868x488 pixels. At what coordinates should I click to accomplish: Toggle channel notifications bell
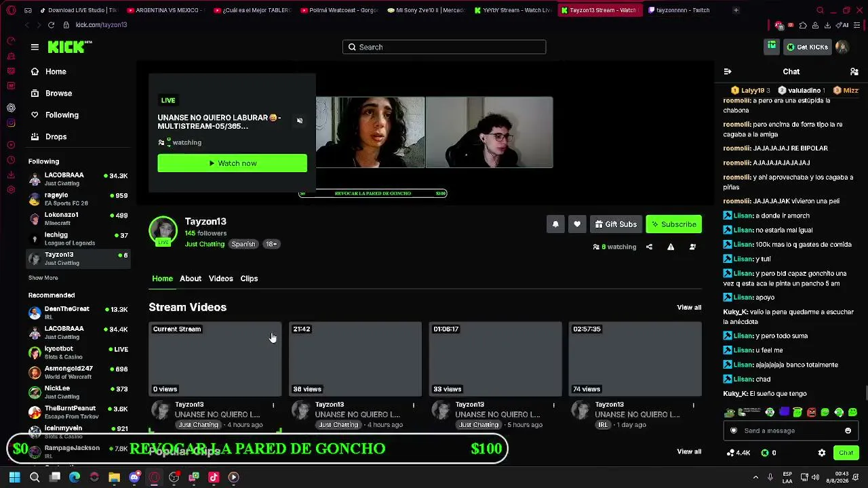pyautogui.click(x=555, y=224)
